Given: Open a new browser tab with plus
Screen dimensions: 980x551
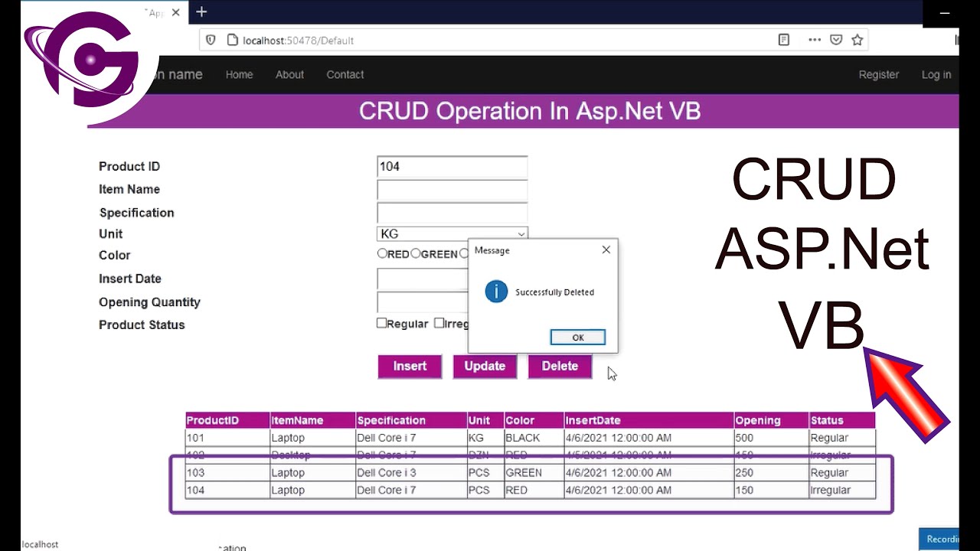Looking at the screenshot, I should pyautogui.click(x=201, y=11).
